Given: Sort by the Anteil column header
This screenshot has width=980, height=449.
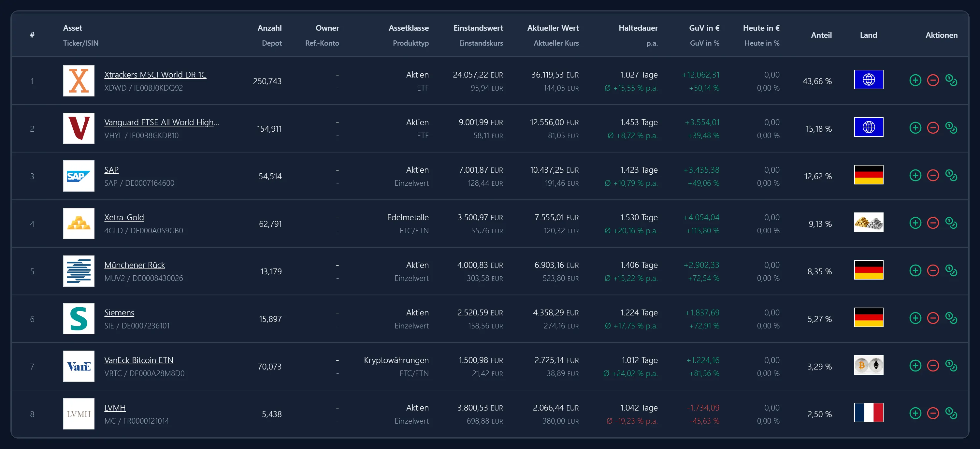Looking at the screenshot, I should 821,35.
